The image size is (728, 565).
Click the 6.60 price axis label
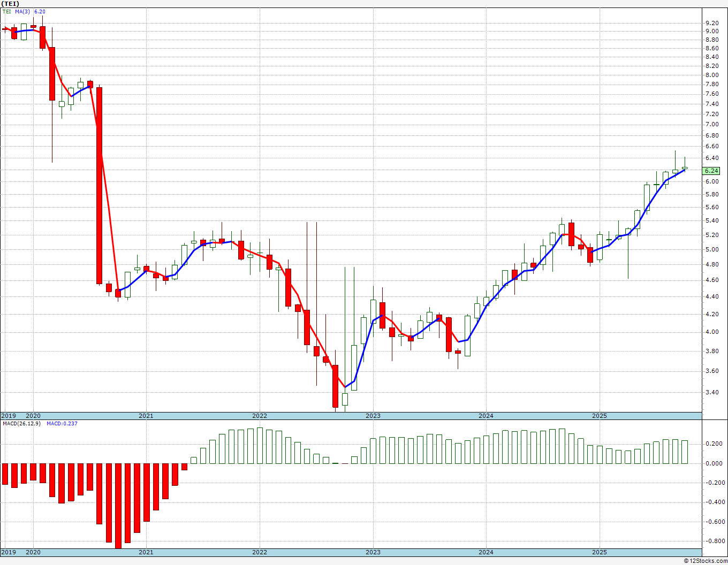pos(712,146)
